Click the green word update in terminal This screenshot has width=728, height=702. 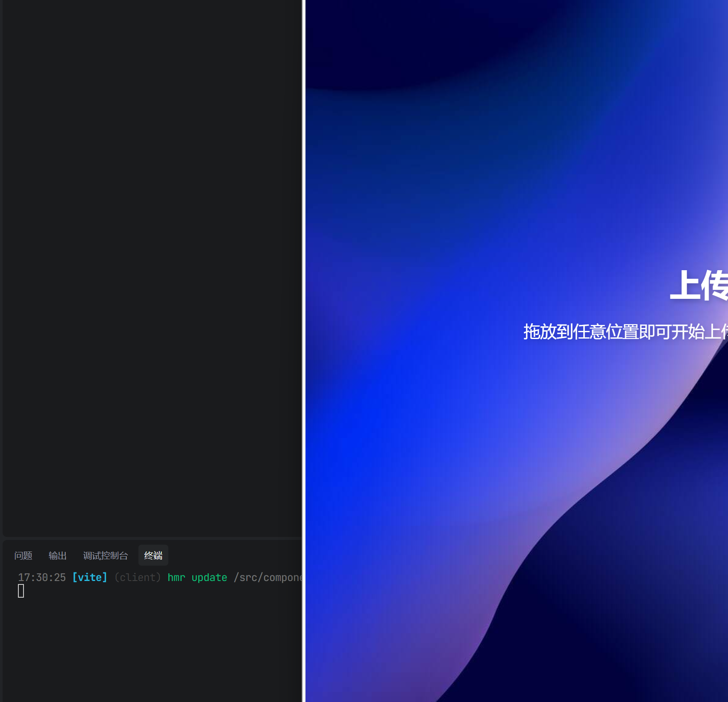pos(209,578)
